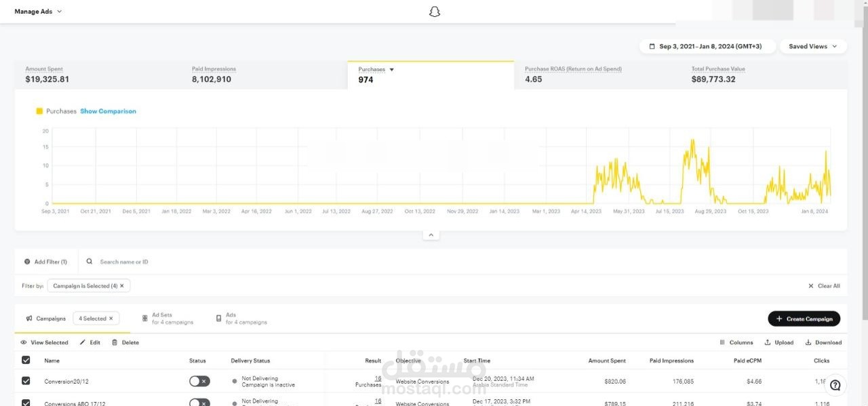
Task: Open the Conversion20/12 campaign name
Action: [x=66, y=381]
